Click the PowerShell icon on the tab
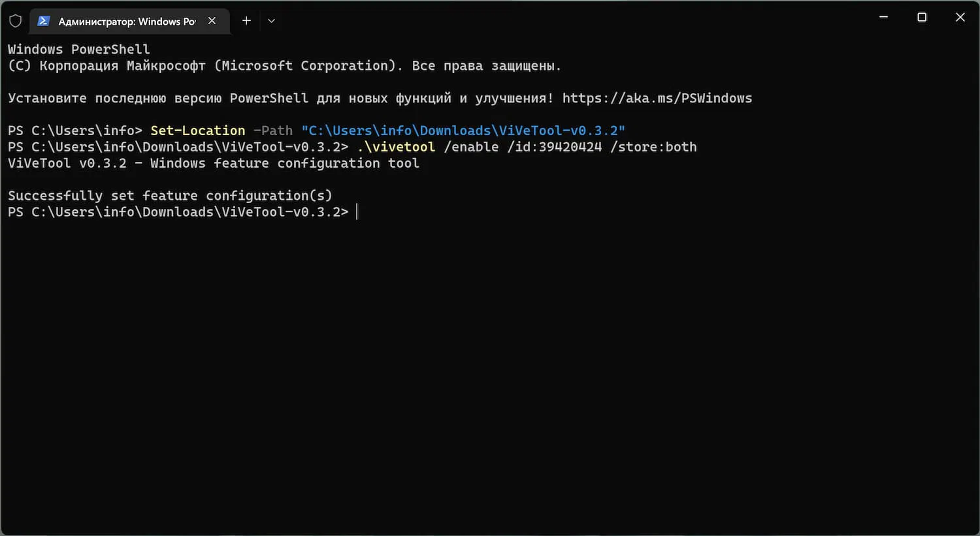The height and width of the screenshot is (536, 980). (x=44, y=21)
